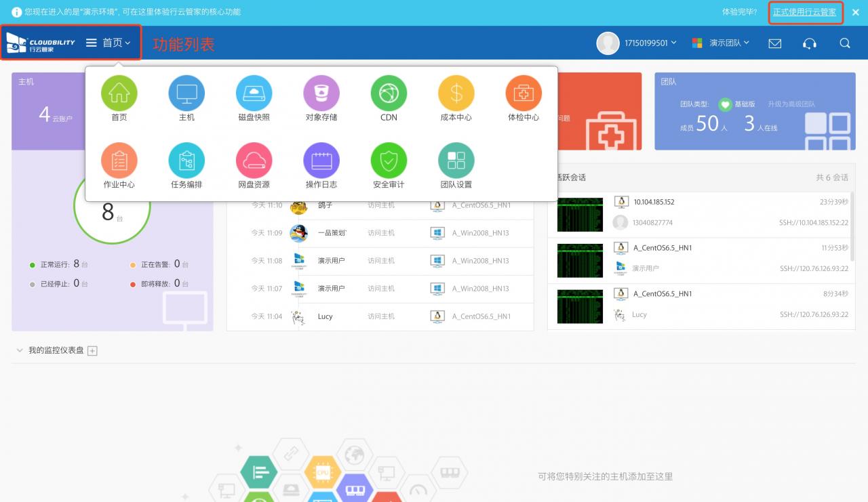868x502 pixels.
Task: Add a new monitoring dashboard with plus button
Action: 93,351
